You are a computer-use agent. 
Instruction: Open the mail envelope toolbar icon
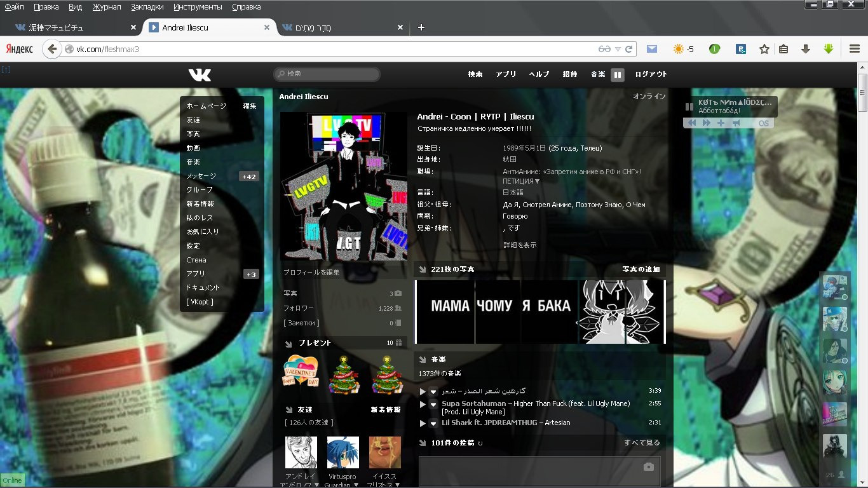click(x=652, y=49)
